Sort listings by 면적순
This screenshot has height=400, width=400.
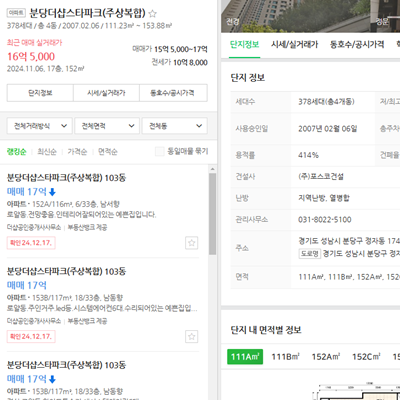(107, 152)
